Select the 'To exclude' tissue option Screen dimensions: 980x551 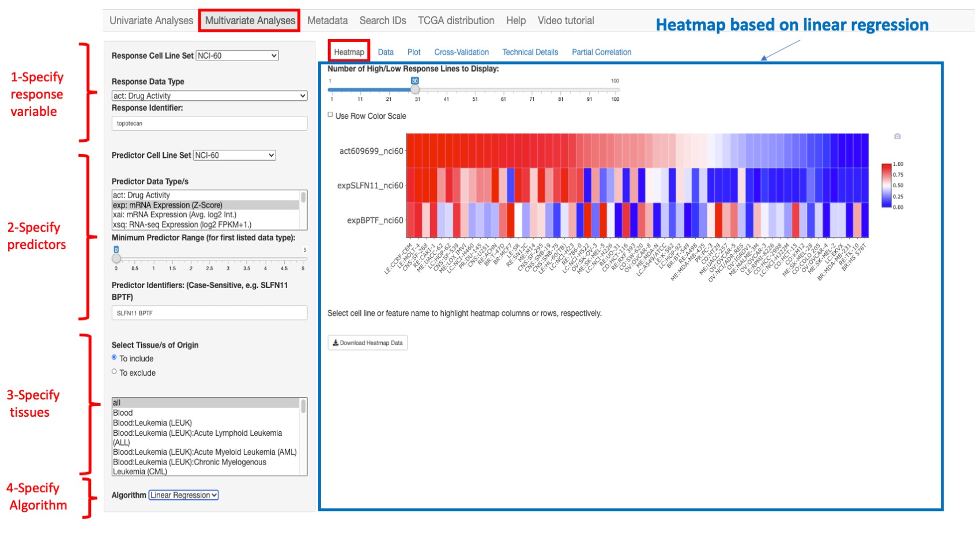click(114, 372)
